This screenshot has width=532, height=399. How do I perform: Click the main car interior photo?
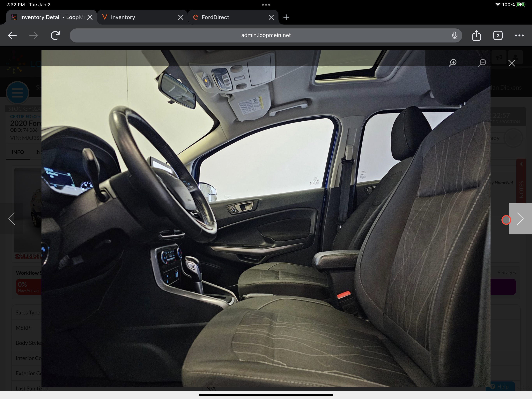click(x=266, y=219)
